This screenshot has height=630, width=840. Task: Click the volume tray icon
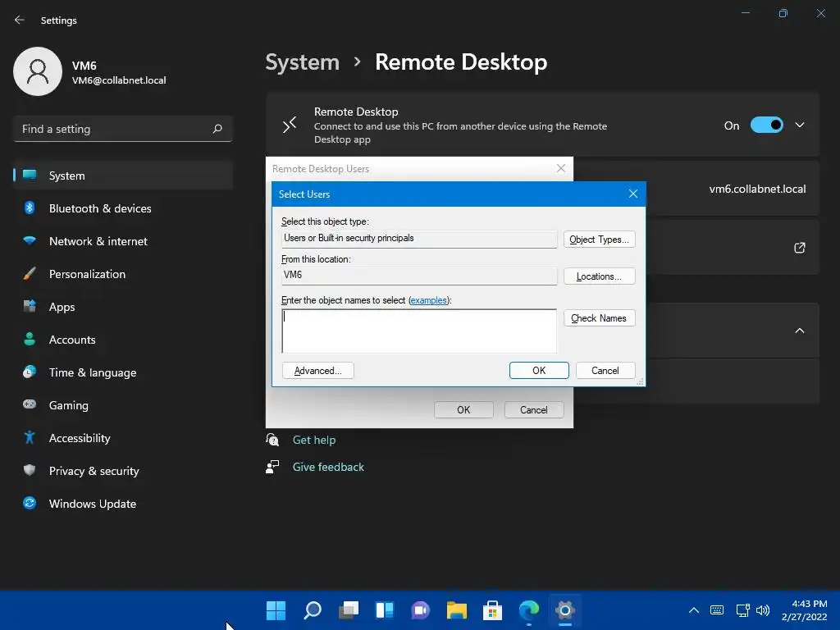pos(763,610)
